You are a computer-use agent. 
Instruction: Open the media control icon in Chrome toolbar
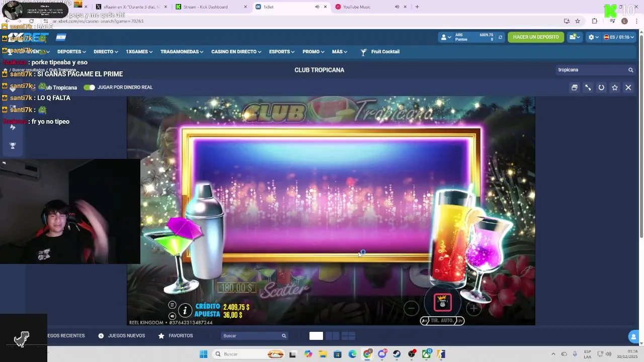[x=612, y=21]
